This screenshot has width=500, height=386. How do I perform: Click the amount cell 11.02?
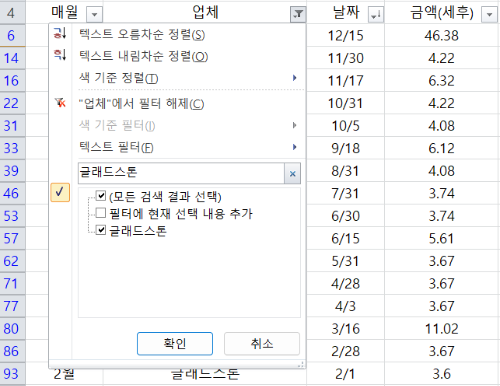pos(442,329)
